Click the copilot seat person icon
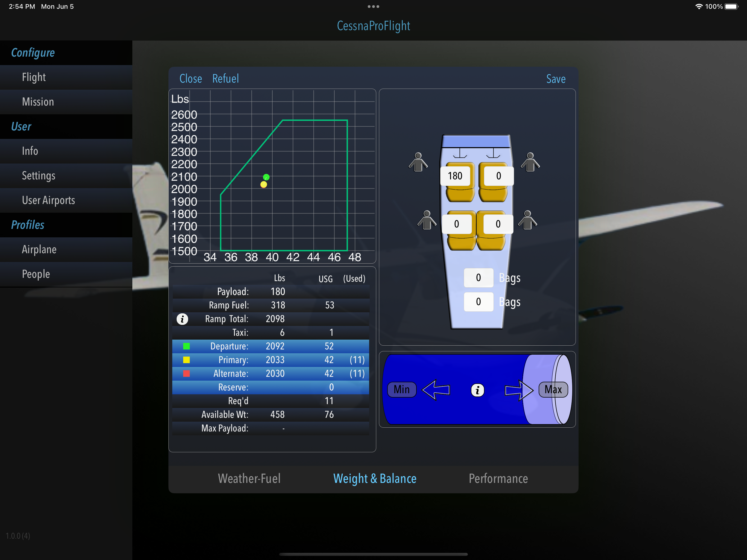Viewport: 747px width, 560px height. pos(530,162)
